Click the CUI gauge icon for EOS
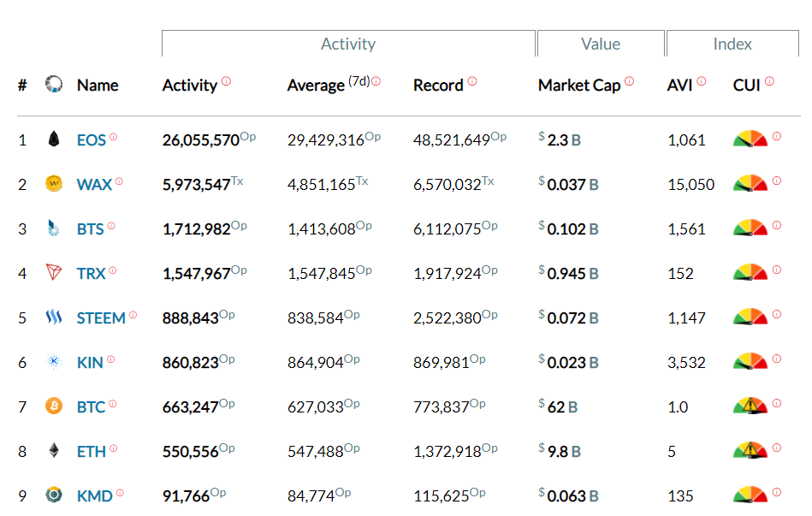This screenshot has height=516, width=812. [750, 139]
